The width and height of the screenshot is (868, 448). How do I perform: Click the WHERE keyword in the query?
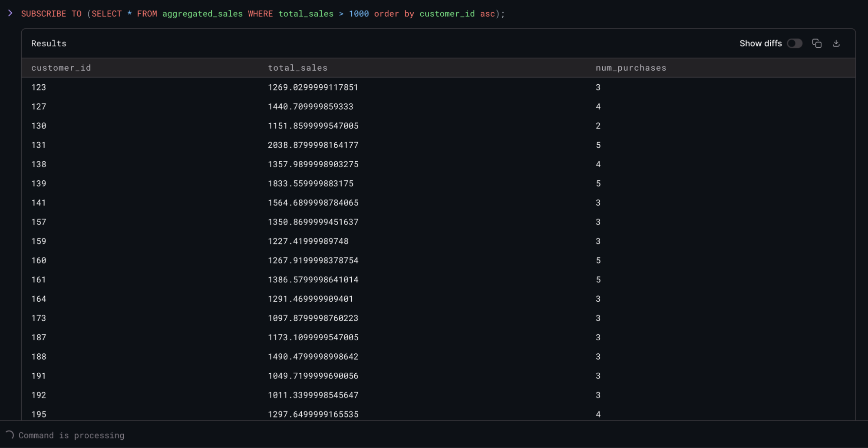coord(261,14)
